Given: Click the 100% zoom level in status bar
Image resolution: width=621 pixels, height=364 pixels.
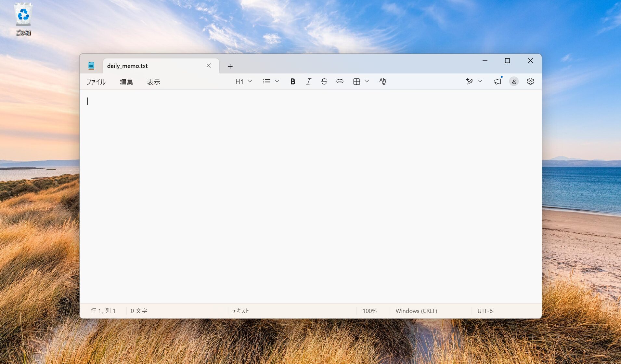Looking at the screenshot, I should coord(369,311).
